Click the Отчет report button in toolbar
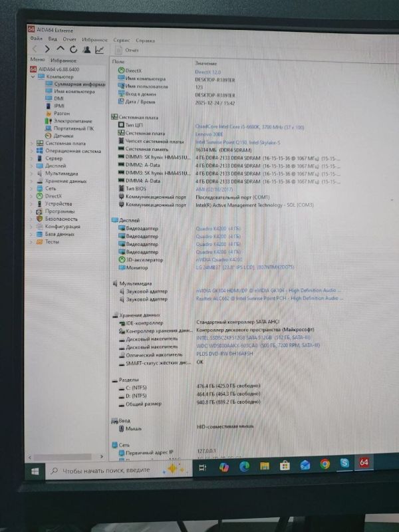Viewport: 399px width, 532px height. (x=127, y=50)
